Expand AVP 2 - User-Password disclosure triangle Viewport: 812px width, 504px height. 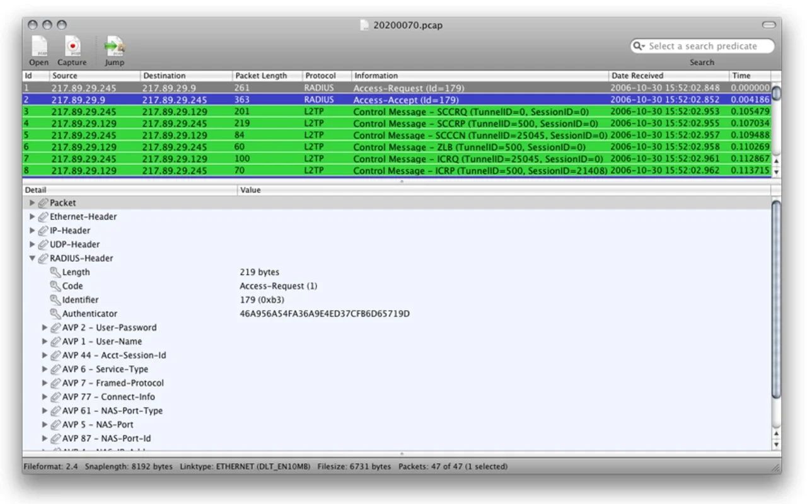(x=45, y=328)
